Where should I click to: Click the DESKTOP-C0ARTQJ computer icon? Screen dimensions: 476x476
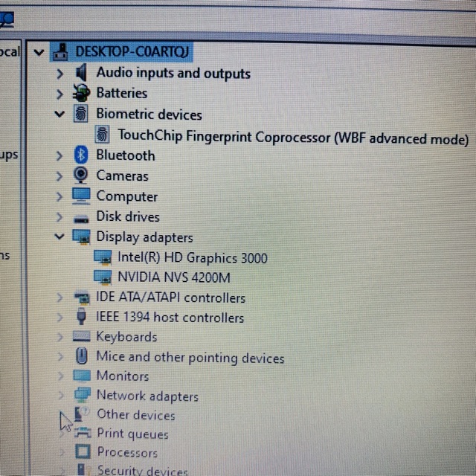pyautogui.click(x=60, y=52)
